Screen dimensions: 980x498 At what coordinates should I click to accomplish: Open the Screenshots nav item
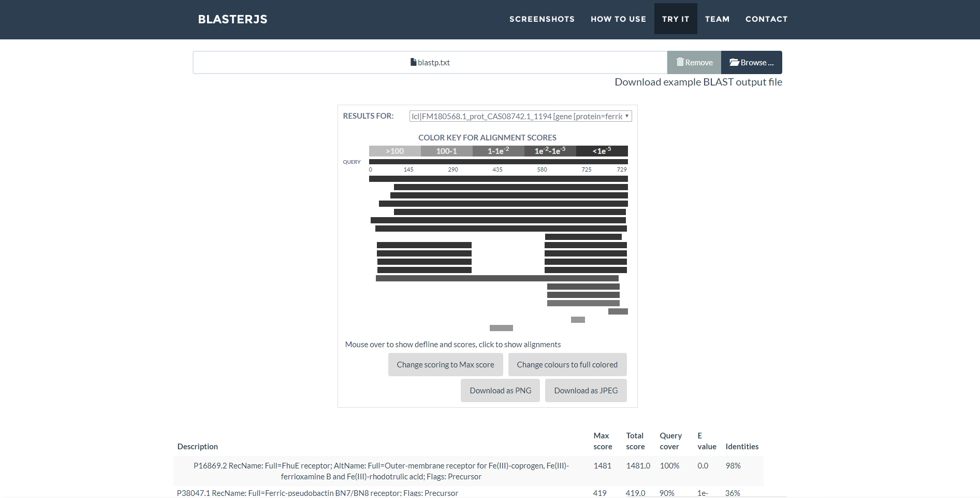pyautogui.click(x=542, y=19)
